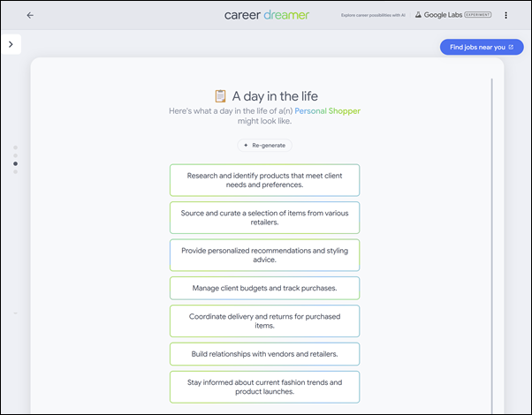Select the Coordinate delivery and returns card

264,321
